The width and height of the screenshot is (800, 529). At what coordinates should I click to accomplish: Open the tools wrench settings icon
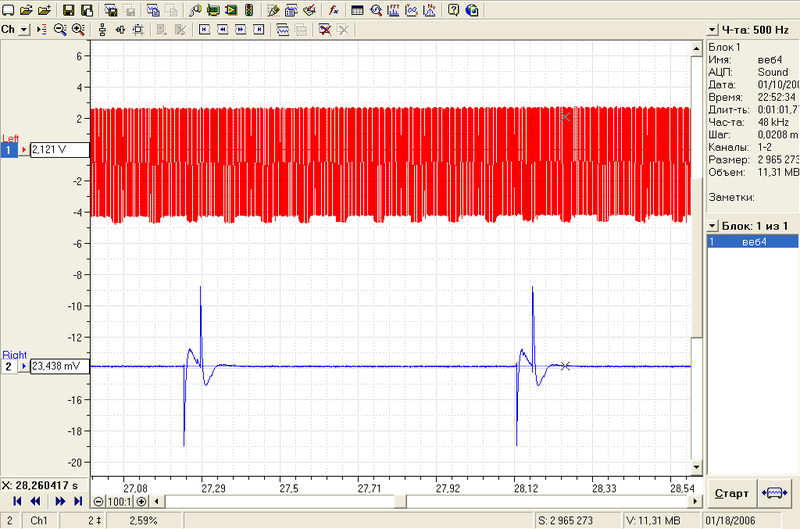click(195, 10)
